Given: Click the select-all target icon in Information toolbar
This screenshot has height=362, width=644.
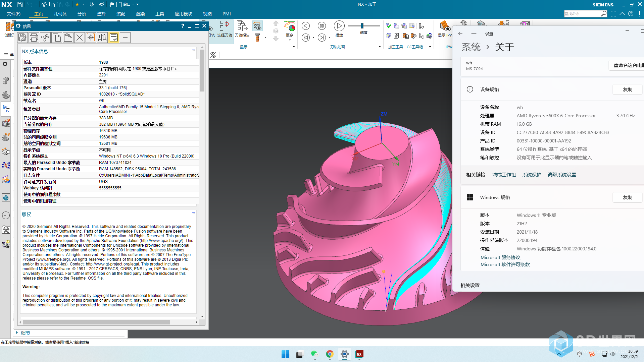Looking at the screenshot, I should pyautogui.click(x=91, y=38).
